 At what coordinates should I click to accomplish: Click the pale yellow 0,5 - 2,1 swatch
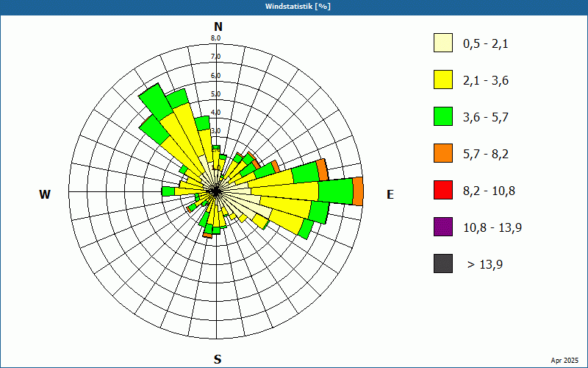click(443, 43)
